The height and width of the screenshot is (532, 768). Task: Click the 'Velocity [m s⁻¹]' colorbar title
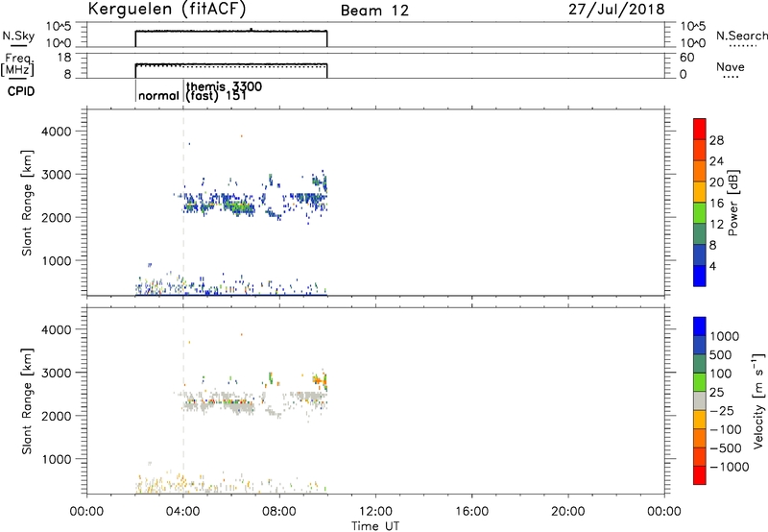tap(758, 400)
